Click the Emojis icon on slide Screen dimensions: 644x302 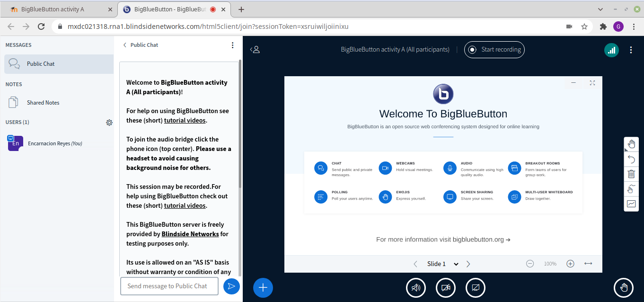tap(385, 197)
